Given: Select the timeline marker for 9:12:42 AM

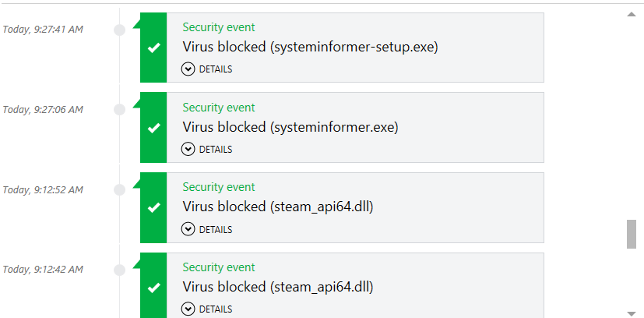Looking at the screenshot, I should click(119, 270).
